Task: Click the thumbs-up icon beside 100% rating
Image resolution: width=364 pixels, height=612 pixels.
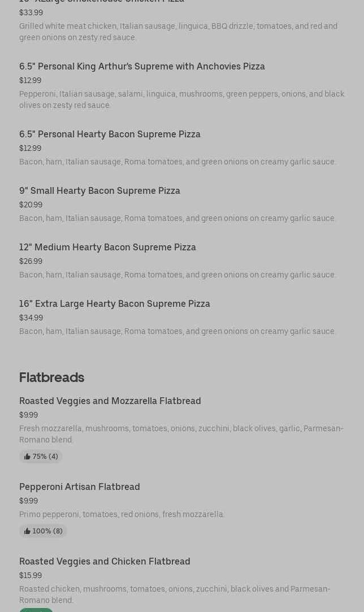Action: click(x=27, y=531)
